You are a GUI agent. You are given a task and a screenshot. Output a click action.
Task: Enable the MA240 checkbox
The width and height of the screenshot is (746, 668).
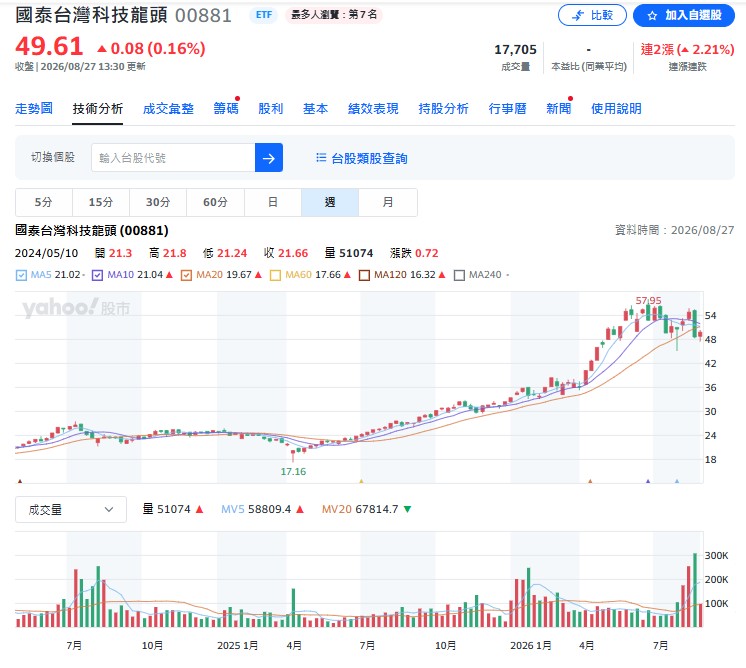(x=459, y=275)
